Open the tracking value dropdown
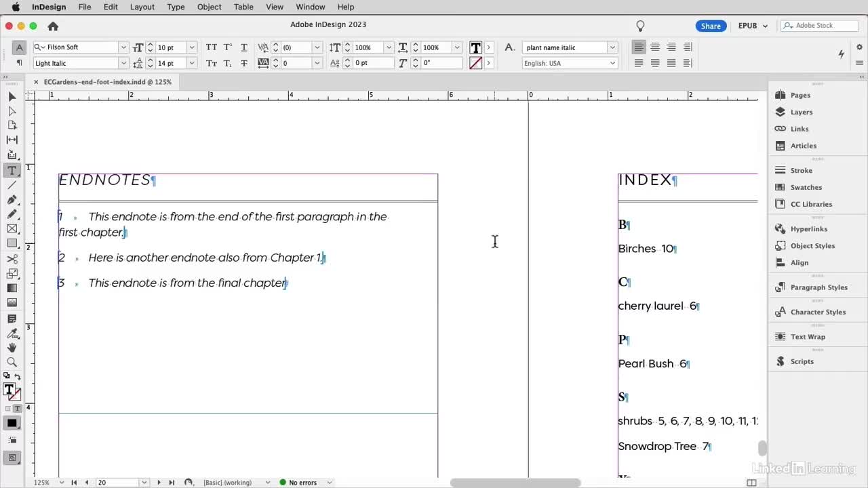This screenshot has width=868, height=488. 317,63
